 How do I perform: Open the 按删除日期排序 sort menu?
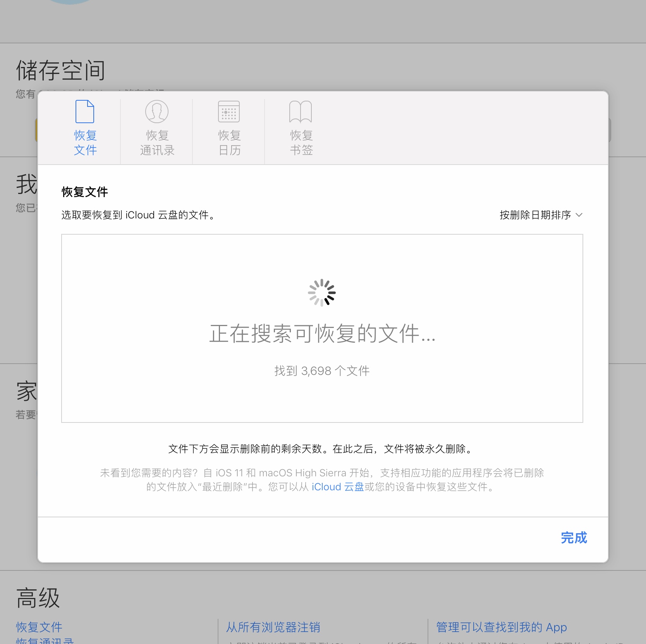pyautogui.click(x=535, y=215)
